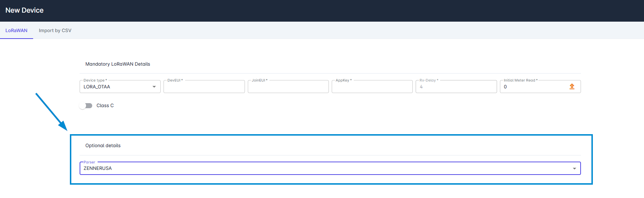
Task: Click into the JoinEUI field
Action: (288, 87)
